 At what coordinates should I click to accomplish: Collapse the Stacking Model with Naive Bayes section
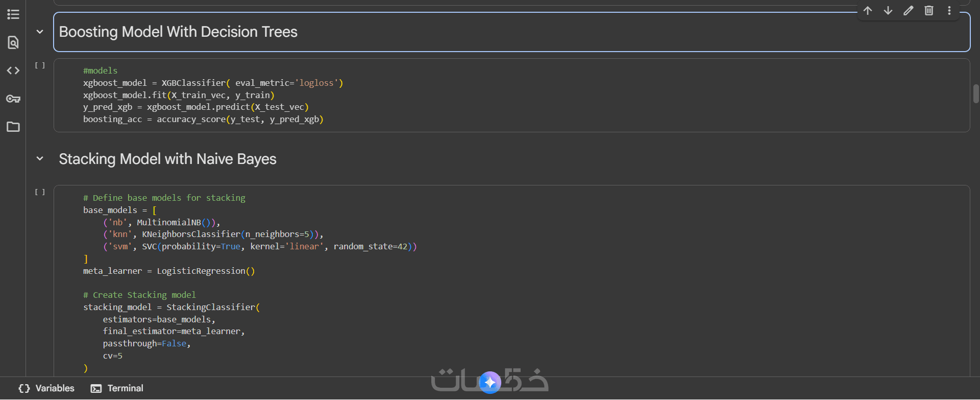[x=40, y=159]
